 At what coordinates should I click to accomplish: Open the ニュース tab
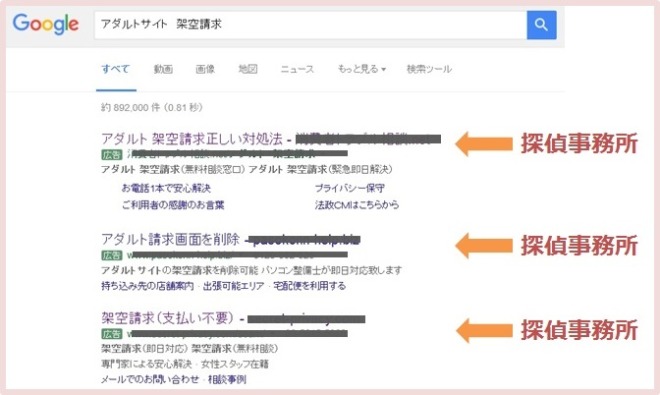(297, 69)
